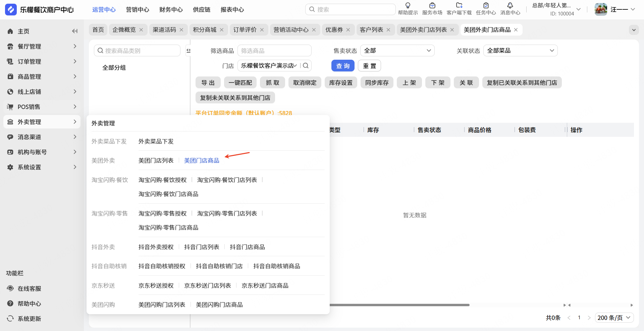Viewport: 644px width, 331px height.
Task: Click the 筛选商品 input field
Action: click(274, 51)
